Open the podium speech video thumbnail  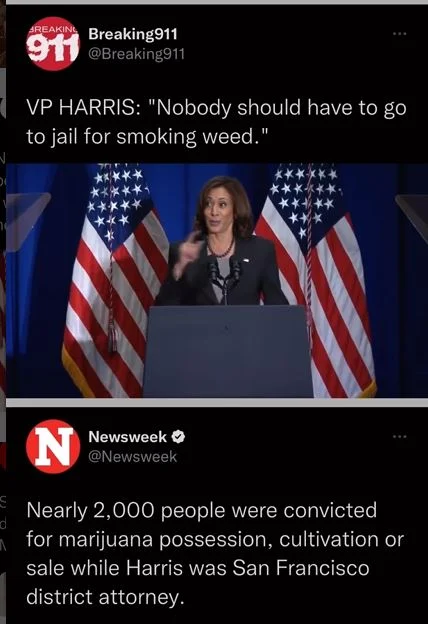217,281
